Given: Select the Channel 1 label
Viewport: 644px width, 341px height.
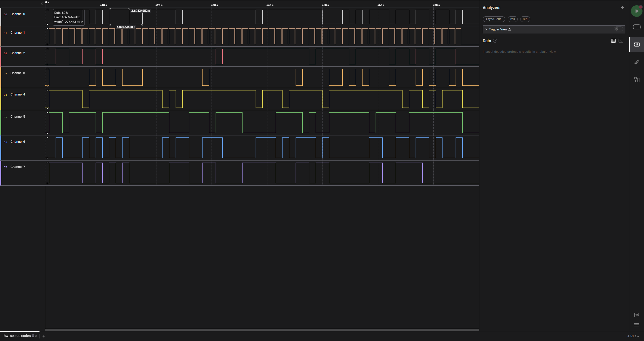Looking at the screenshot, I should (18, 33).
